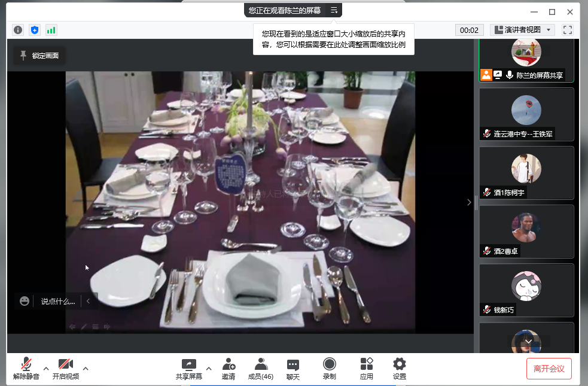Expand audio options arrow beside 解除静音

[x=46, y=368]
